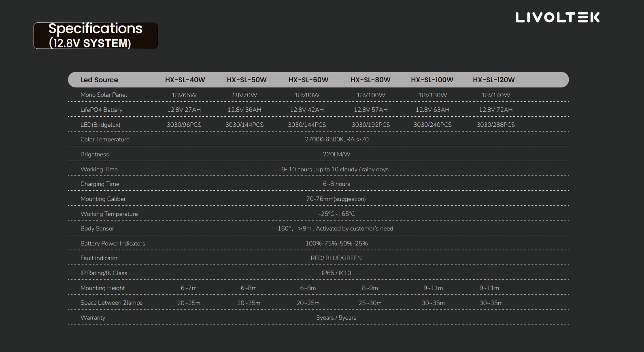
Task: Click the 18V80W solar panel value
Action: (x=307, y=95)
